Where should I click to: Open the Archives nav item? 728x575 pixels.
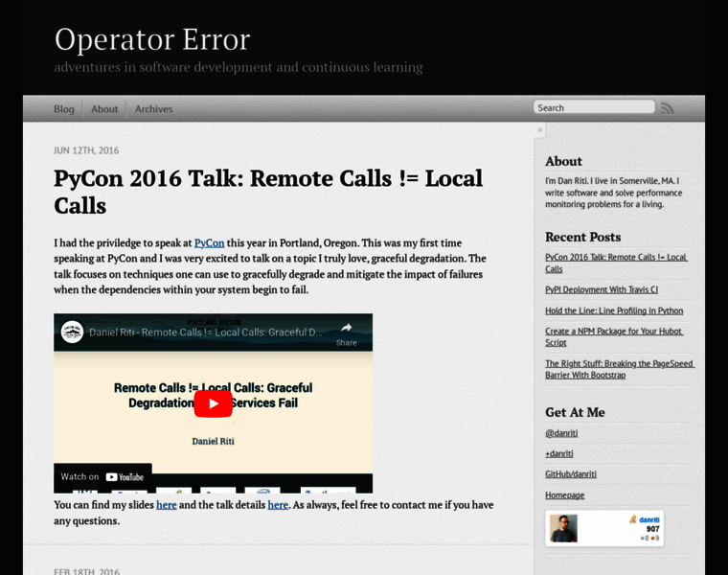click(x=153, y=109)
